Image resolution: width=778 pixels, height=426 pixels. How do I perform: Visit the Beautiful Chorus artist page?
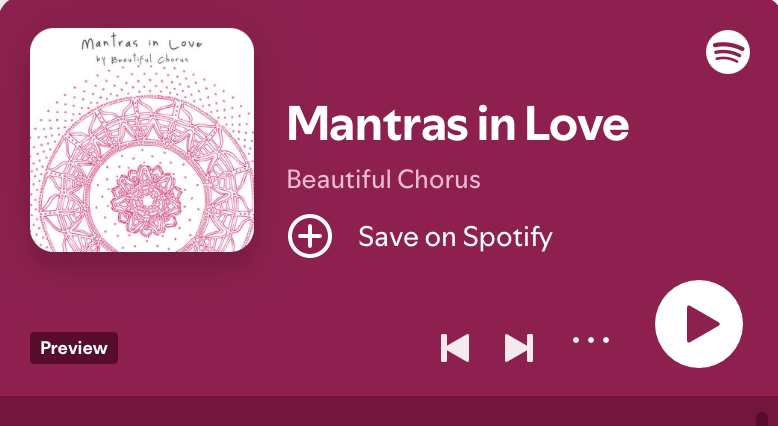(x=384, y=179)
